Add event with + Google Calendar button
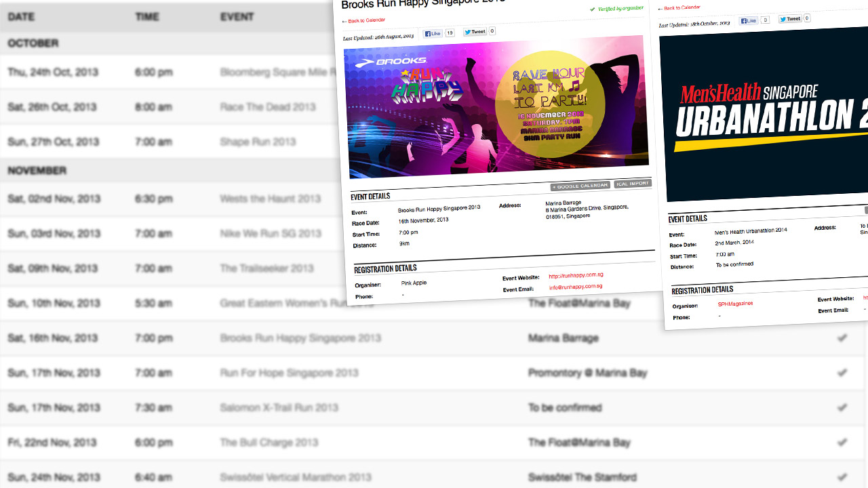This screenshot has height=488, width=868. [580, 186]
